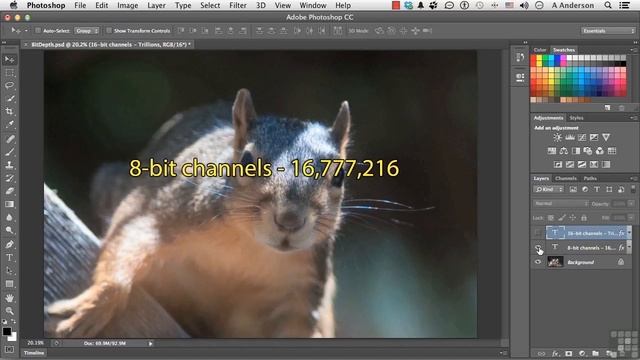Select the Lasso tool
640x360 pixels.
pyautogui.click(x=9, y=85)
